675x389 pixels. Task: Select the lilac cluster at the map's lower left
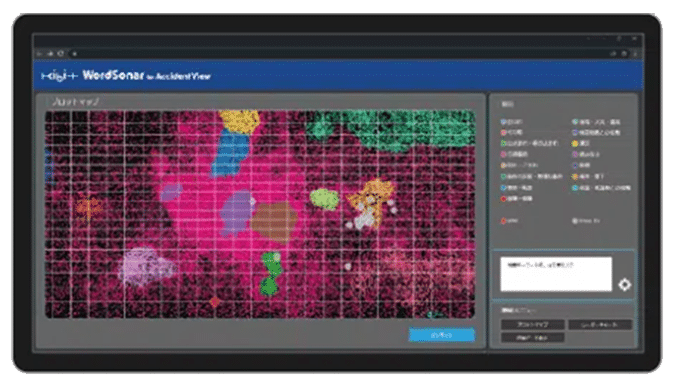(x=146, y=266)
